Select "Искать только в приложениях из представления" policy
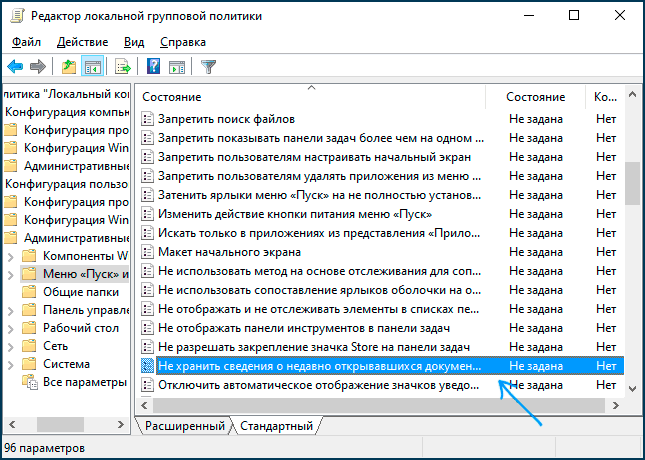This screenshot has width=645, height=460. [x=319, y=233]
